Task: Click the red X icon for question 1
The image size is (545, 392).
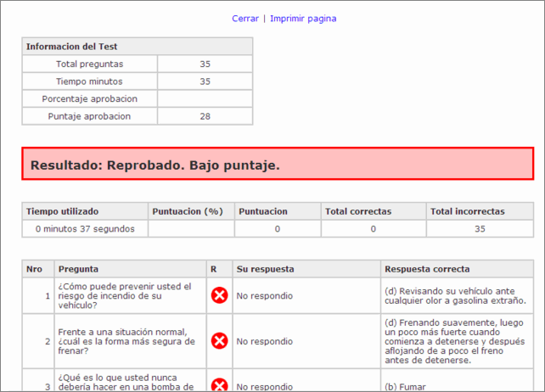Action: click(219, 295)
